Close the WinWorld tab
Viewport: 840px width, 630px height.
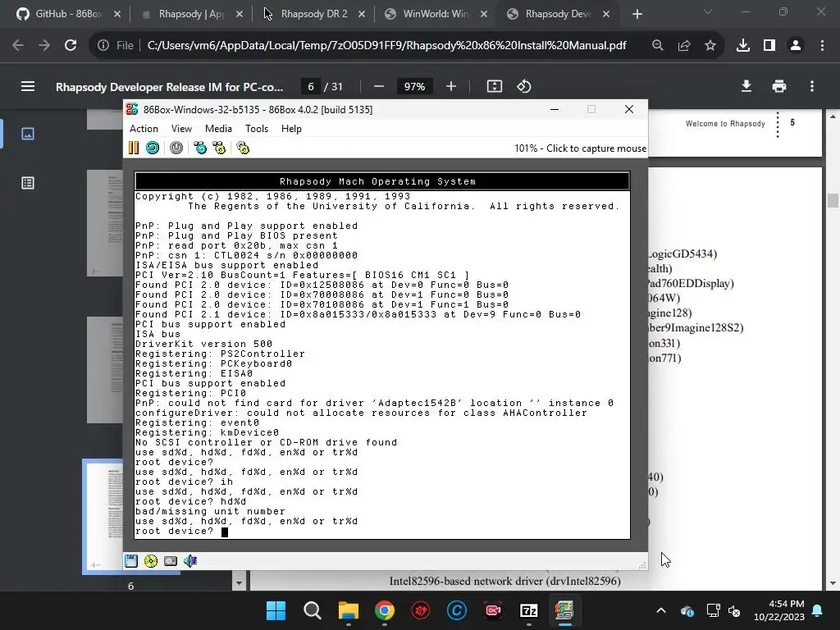tap(484, 14)
